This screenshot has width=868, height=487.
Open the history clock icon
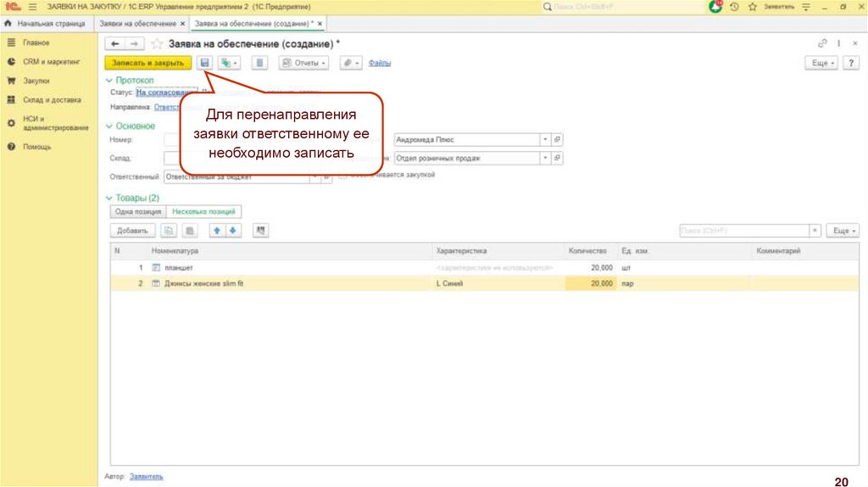[x=734, y=7]
